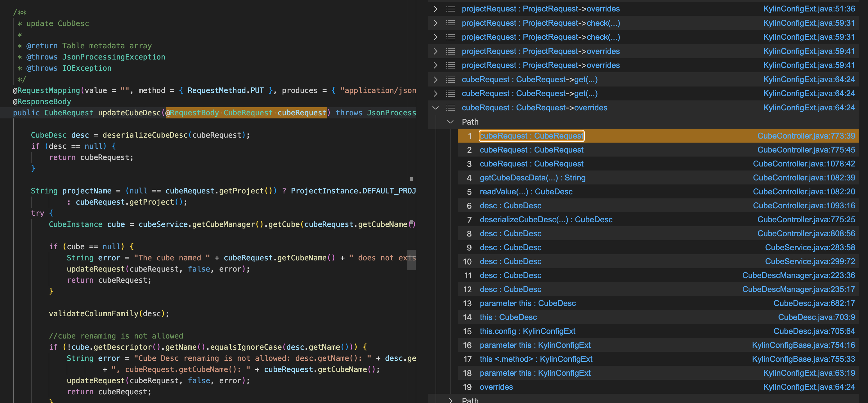Expand projectRequest overrides result at KylinConfigExt.java:51:36
Screen dimensions: 868x403
(x=435, y=9)
